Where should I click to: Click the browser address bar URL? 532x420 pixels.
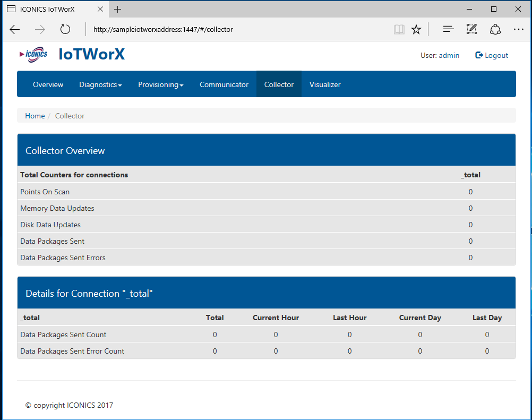[x=163, y=30]
